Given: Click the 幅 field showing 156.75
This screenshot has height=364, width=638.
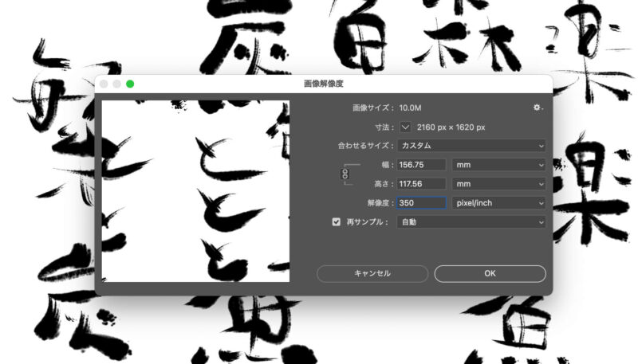Looking at the screenshot, I should (421, 165).
